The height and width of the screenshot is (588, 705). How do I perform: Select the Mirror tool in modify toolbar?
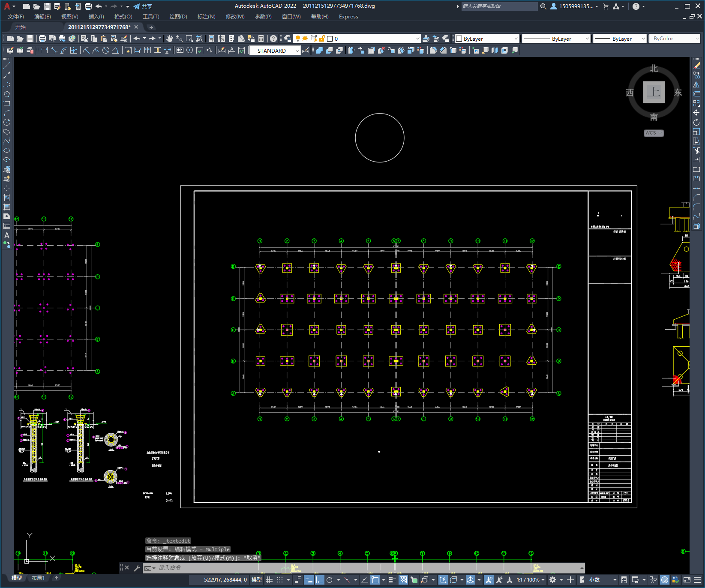tap(696, 84)
